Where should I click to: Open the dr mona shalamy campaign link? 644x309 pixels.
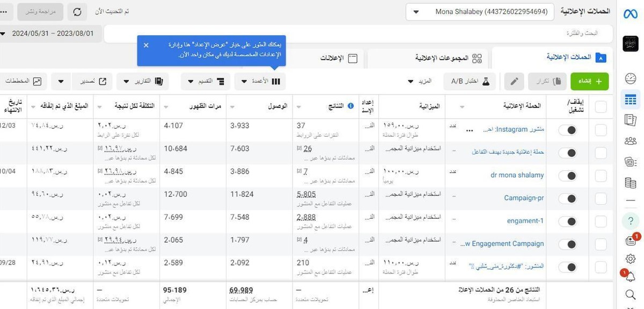tap(517, 175)
